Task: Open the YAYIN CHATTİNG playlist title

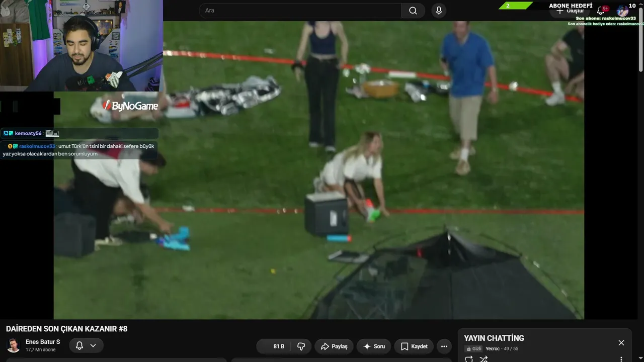Action: point(494,338)
